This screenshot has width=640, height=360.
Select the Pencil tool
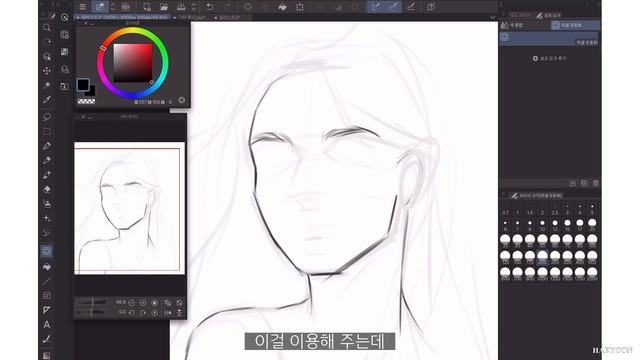(47, 160)
